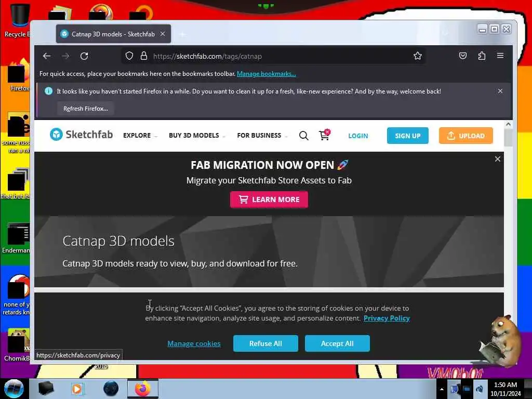The width and height of the screenshot is (532, 399).
Task: Click the Sketchfab logo
Action: point(82,135)
